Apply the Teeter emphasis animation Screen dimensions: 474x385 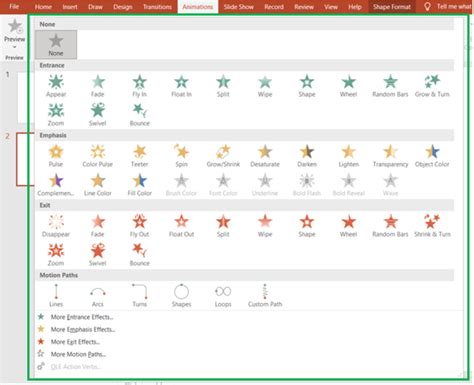140,156
